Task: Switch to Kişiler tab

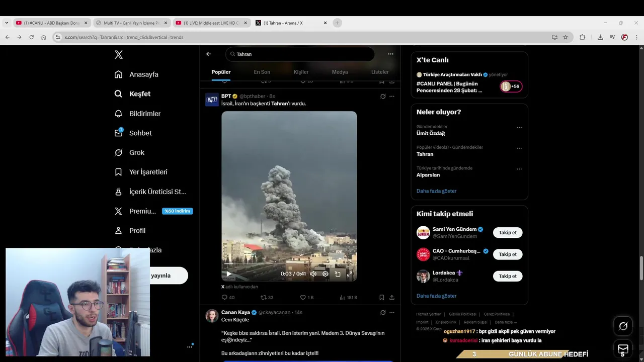Action: 301,72
